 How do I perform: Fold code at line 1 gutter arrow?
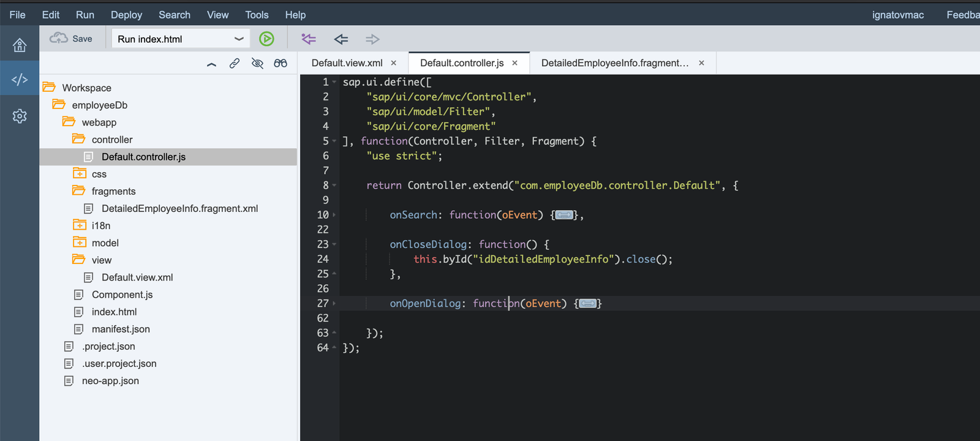pos(334,82)
